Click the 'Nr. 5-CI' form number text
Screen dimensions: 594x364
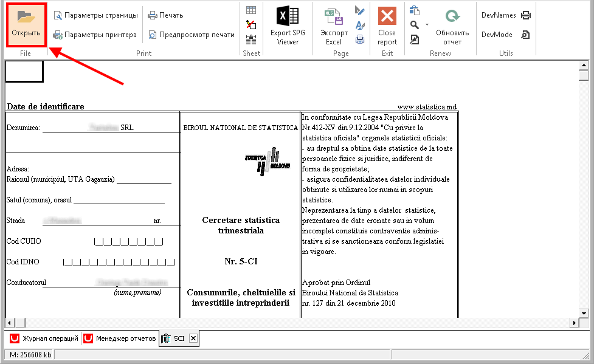[x=241, y=261]
